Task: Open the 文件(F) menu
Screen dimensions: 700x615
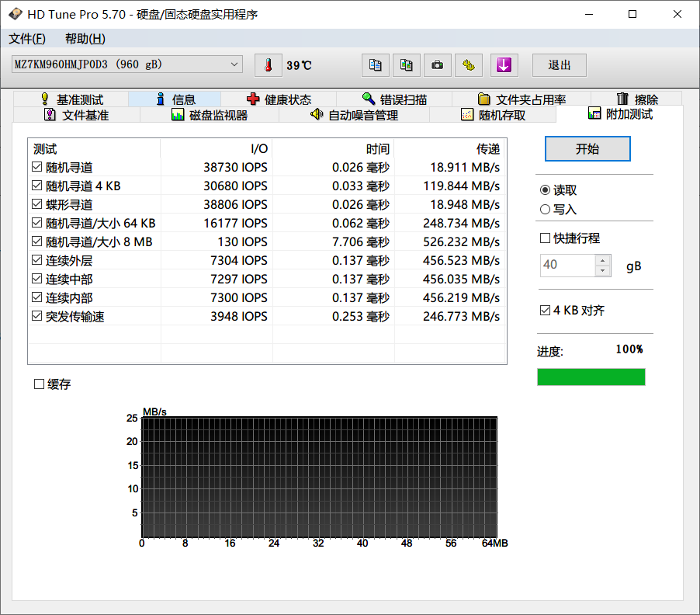Action: [x=27, y=39]
